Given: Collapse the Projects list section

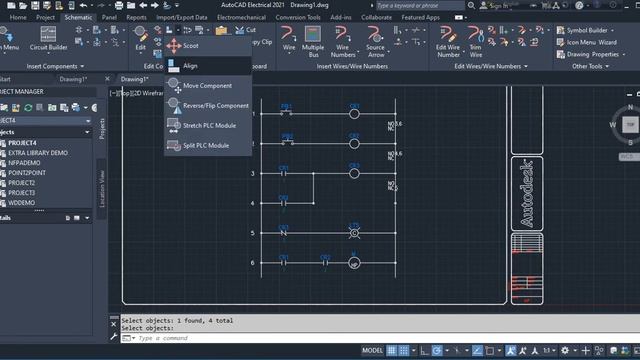Looking at the screenshot, I should (x=87, y=132).
